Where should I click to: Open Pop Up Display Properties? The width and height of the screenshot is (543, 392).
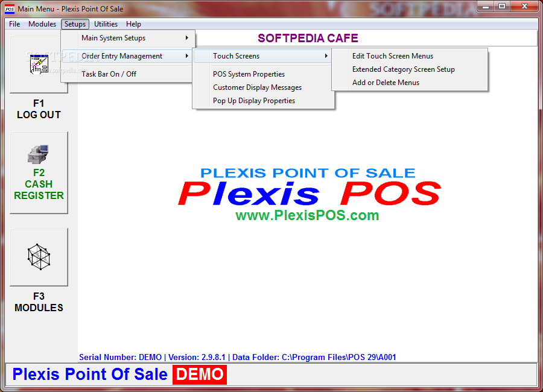[264, 101]
